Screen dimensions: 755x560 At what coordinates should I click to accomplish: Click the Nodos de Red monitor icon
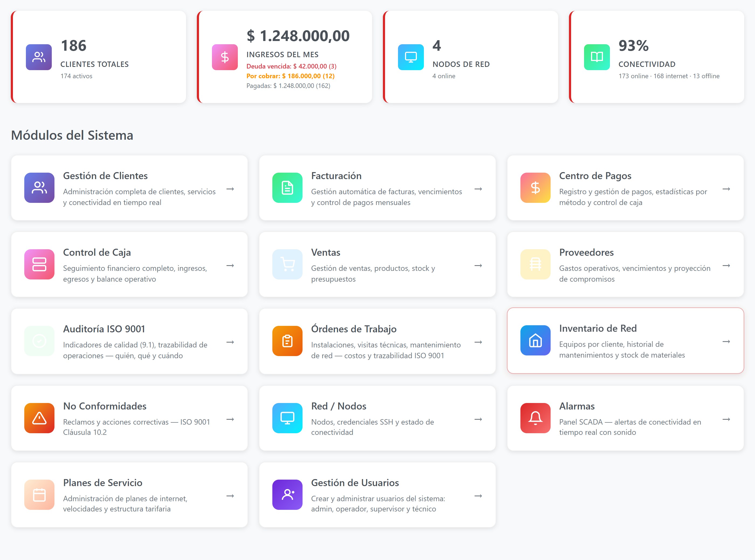pos(411,57)
